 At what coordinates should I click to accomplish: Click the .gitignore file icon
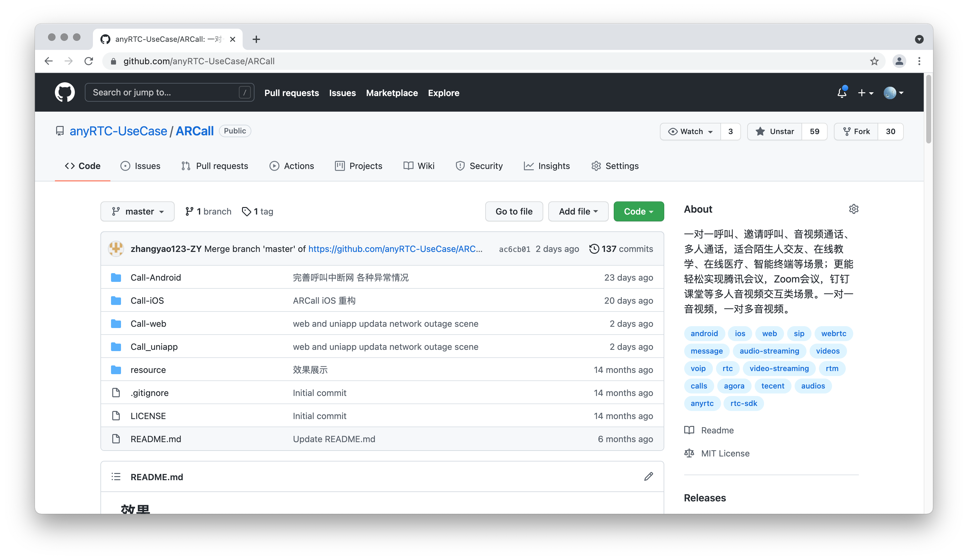click(x=116, y=393)
